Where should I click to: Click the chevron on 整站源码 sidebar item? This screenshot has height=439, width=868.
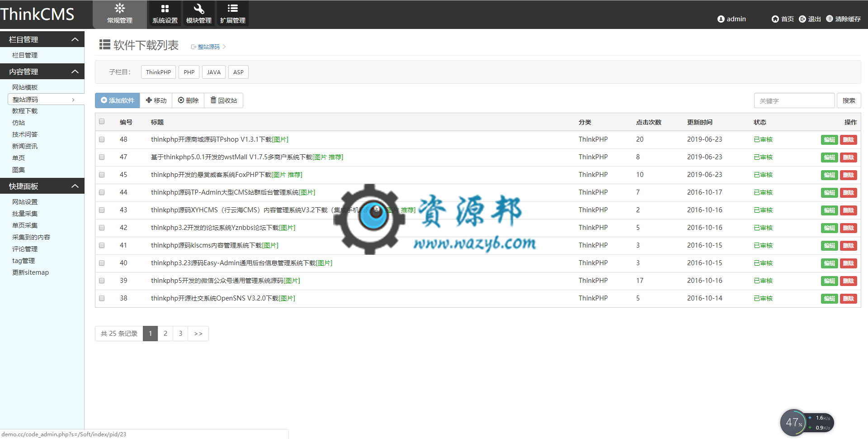point(73,100)
